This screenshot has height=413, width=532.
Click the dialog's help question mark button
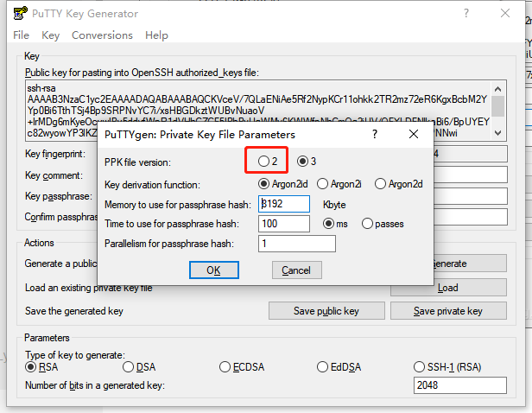[x=375, y=134]
